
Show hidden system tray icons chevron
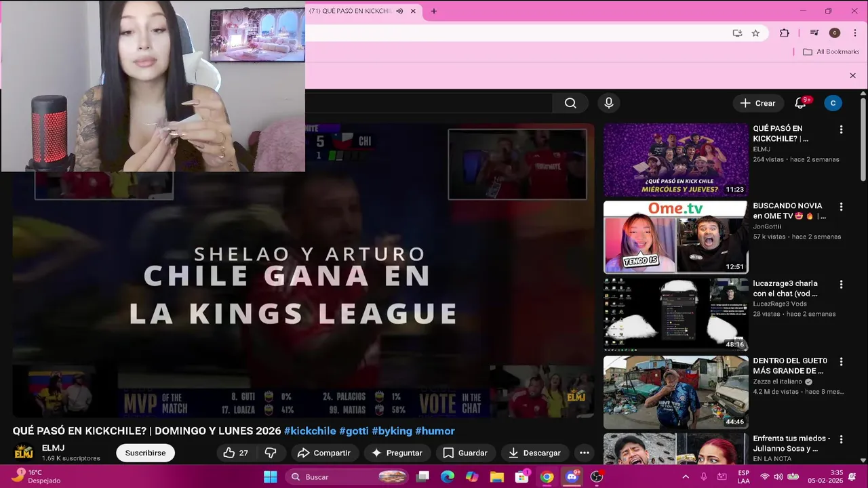coord(684,477)
